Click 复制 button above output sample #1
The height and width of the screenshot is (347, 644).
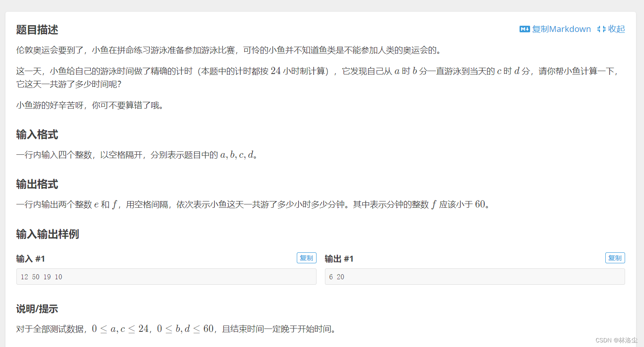615,258
